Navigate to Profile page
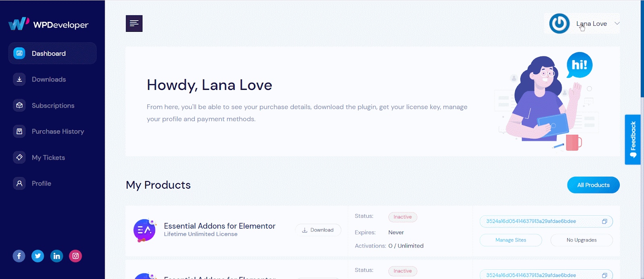This screenshot has height=279, width=644. pyautogui.click(x=41, y=183)
